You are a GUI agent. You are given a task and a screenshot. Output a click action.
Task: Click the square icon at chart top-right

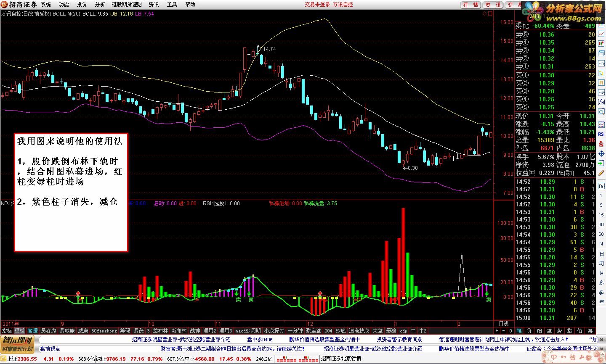coord(490,13)
